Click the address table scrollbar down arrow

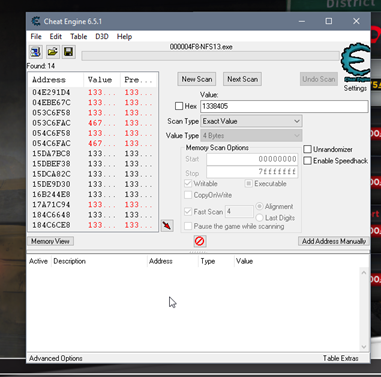(364, 347)
